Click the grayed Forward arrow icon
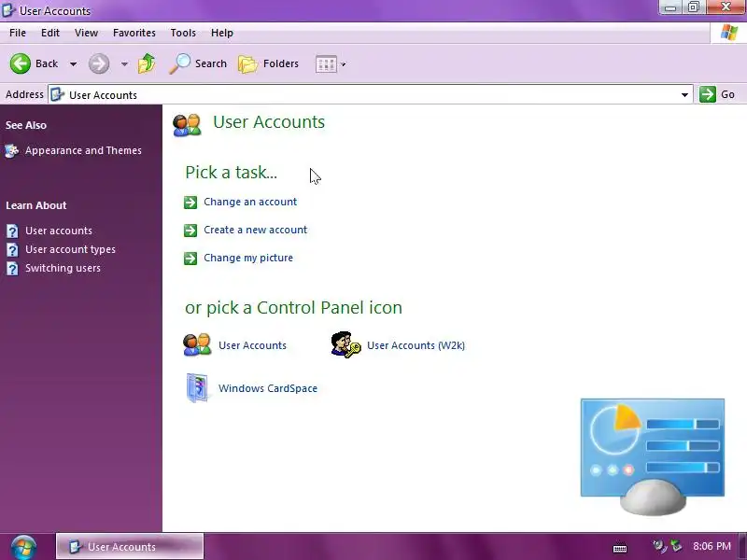This screenshot has height=560, width=747. (99, 63)
